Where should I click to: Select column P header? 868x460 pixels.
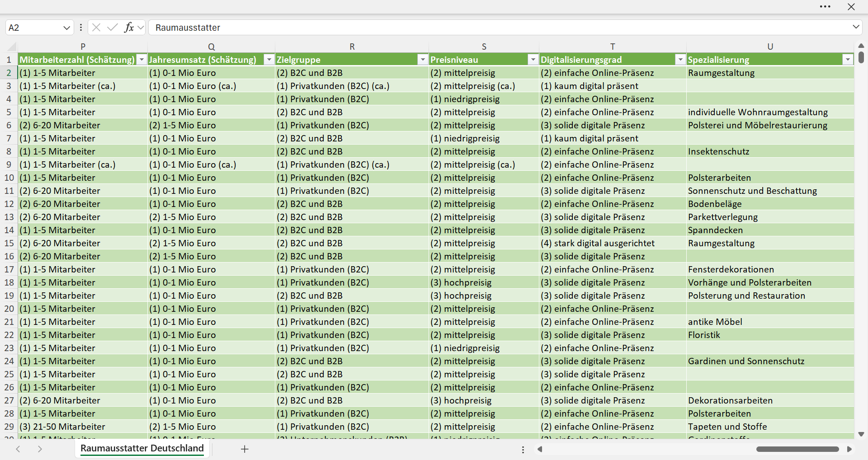pos(83,47)
